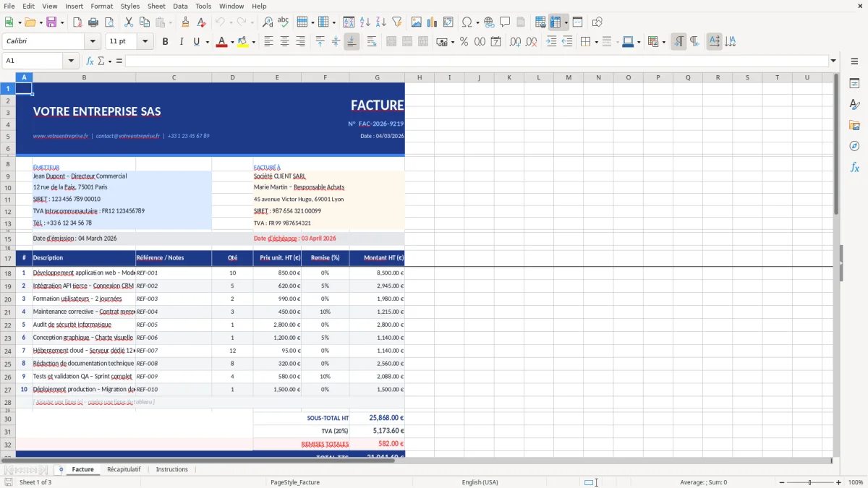Toggle Center Horizontally alignment

tap(284, 42)
